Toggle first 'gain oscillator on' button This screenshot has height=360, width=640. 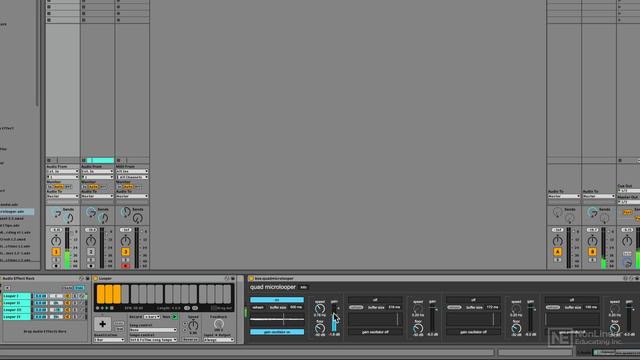[277, 332]
